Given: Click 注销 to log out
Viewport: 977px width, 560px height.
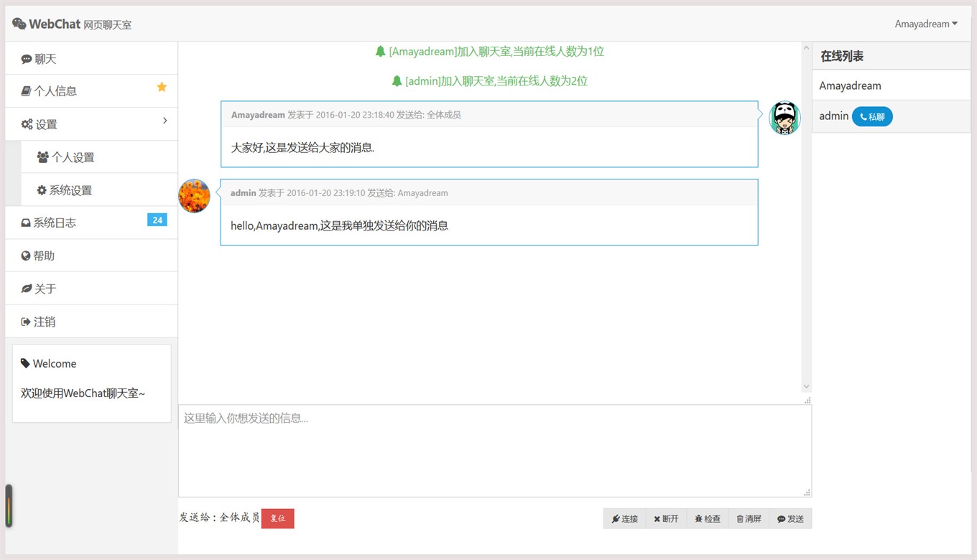Looking at the screenshot, I should tap(91, 322).
